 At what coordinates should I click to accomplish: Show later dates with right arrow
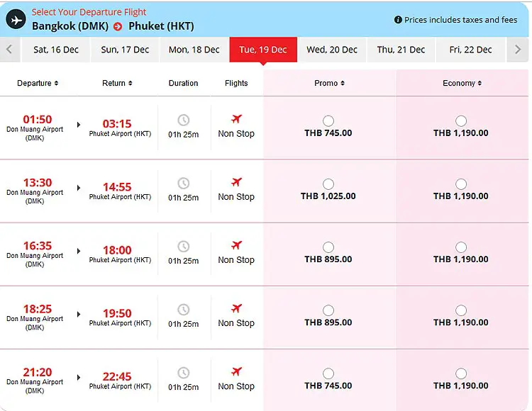coord(518,50)
